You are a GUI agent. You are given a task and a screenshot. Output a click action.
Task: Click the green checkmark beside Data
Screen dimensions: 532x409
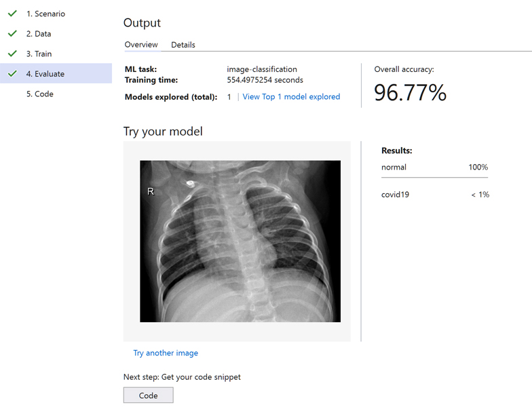[x=12, y=33]
